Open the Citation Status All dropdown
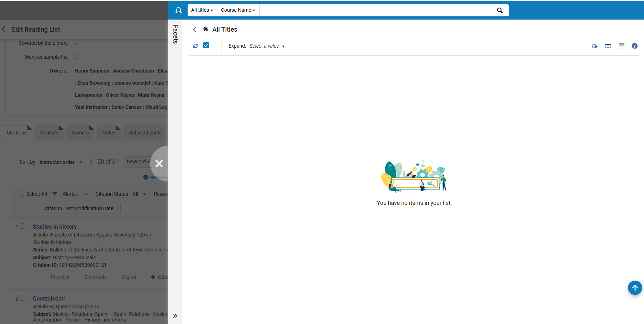The image size is (644, 324). (139, 194)
